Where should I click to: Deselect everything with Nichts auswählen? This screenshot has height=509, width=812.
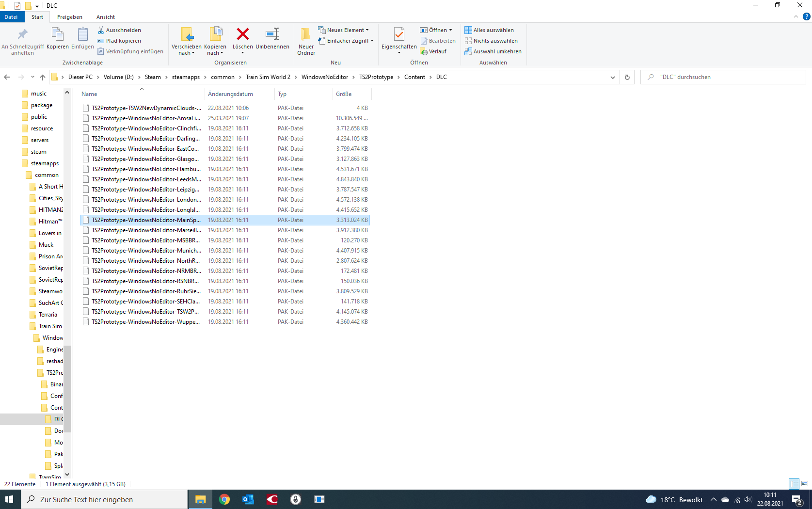491,41
